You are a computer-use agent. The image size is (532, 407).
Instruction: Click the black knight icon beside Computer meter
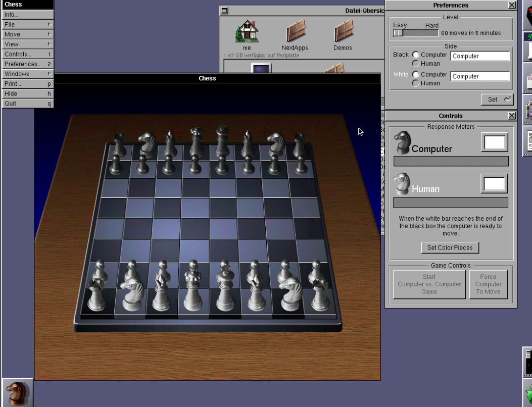coord(403,143)
